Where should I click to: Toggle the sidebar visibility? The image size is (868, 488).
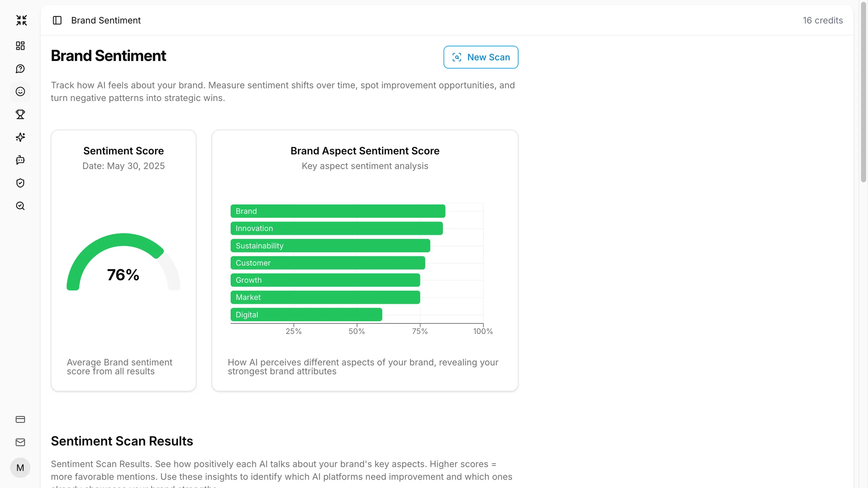point(57,20)
